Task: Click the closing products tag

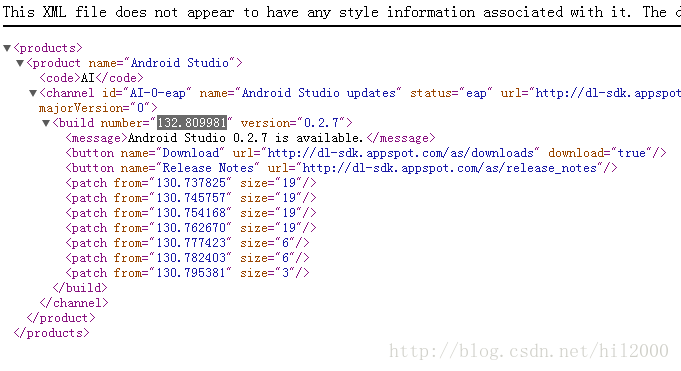Action: [x=51, y=333]
